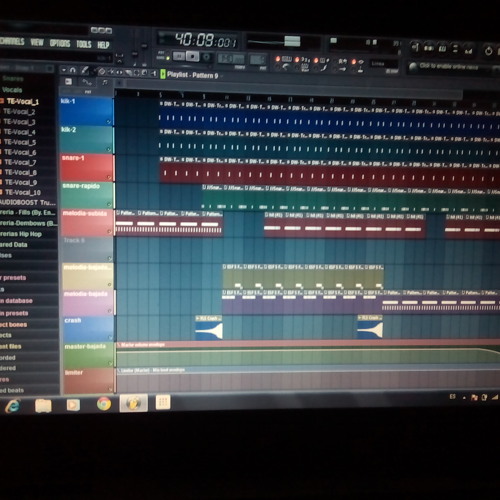Open the Tools menu

tap(84, 44)
